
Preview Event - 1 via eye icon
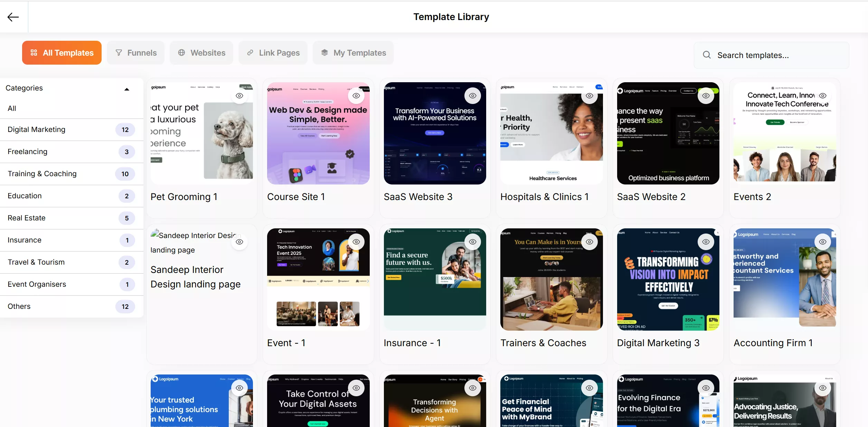click(356, 242)
